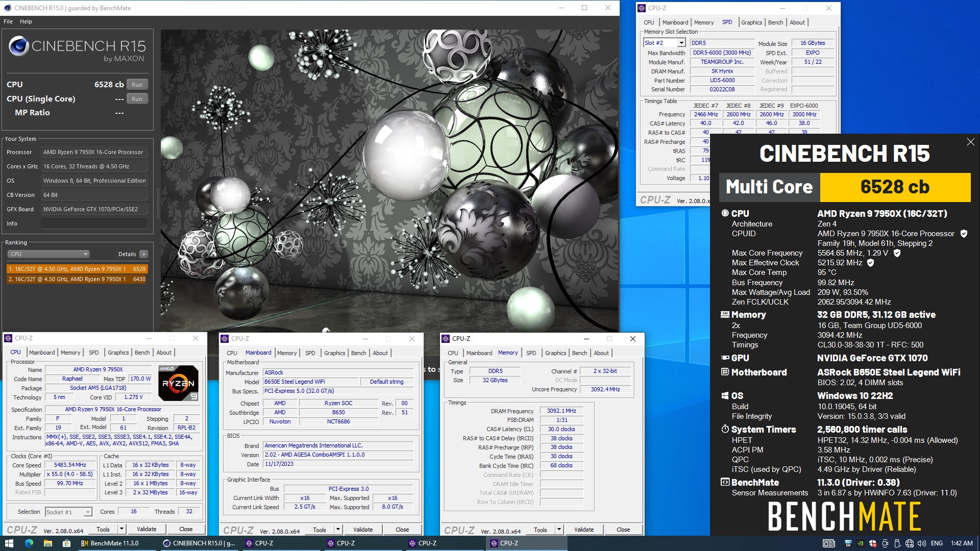Viewport: 980px width, 551px height.
Task: Open the Slot #2 memory slot dropdown
Action: 681,43
